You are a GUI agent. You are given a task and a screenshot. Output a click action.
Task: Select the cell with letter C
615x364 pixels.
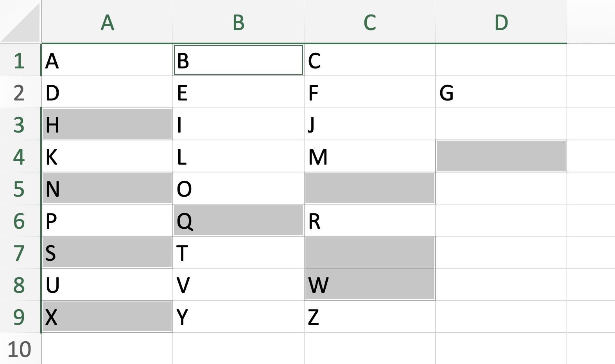[x=369, y=60]
